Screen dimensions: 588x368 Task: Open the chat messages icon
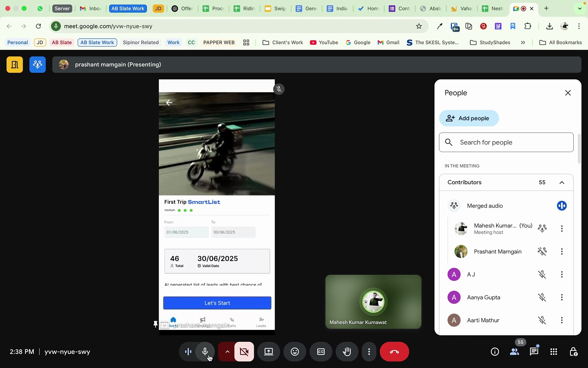click(534, 352)
